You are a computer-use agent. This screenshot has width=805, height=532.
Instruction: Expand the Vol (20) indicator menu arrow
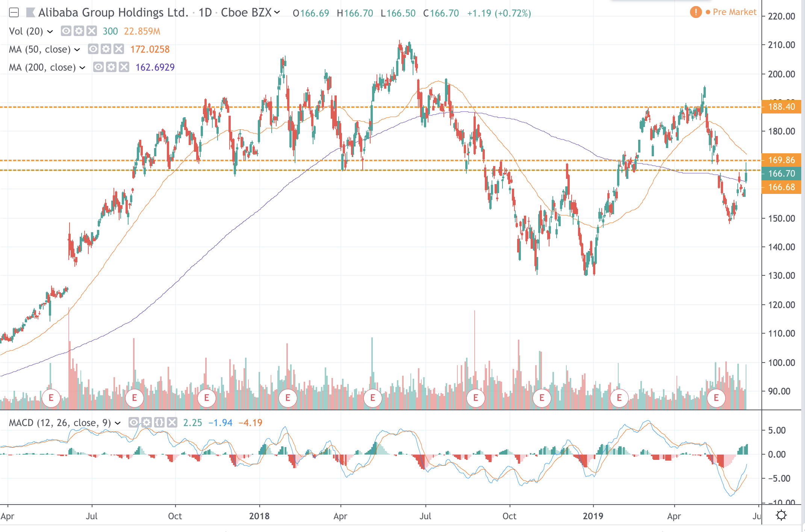click(x=50, y=32)
